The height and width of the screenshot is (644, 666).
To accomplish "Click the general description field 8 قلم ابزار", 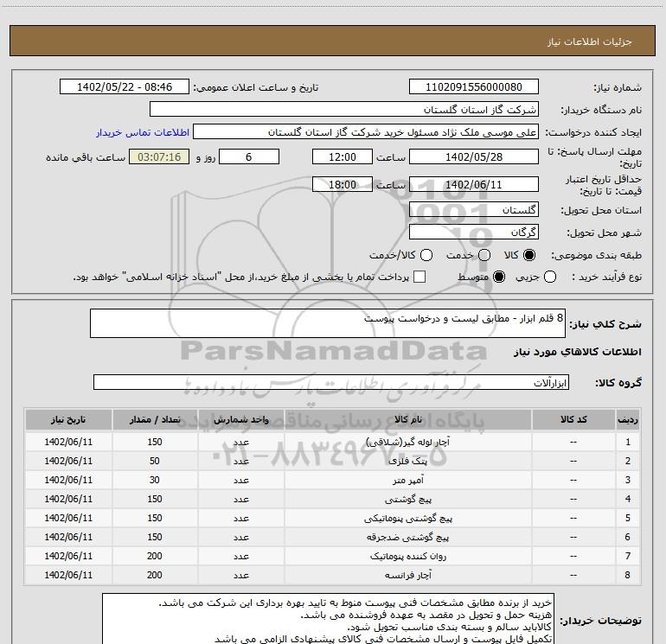I will (328, 323).
